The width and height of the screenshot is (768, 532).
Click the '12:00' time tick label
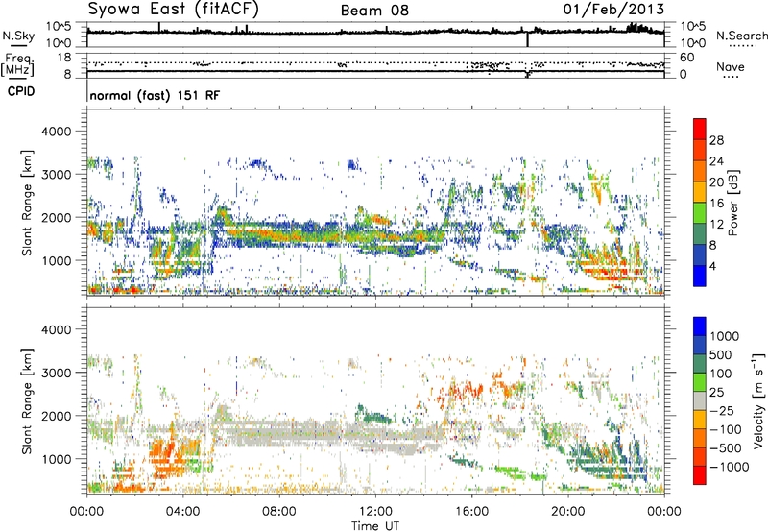click(x=375, y=512)
